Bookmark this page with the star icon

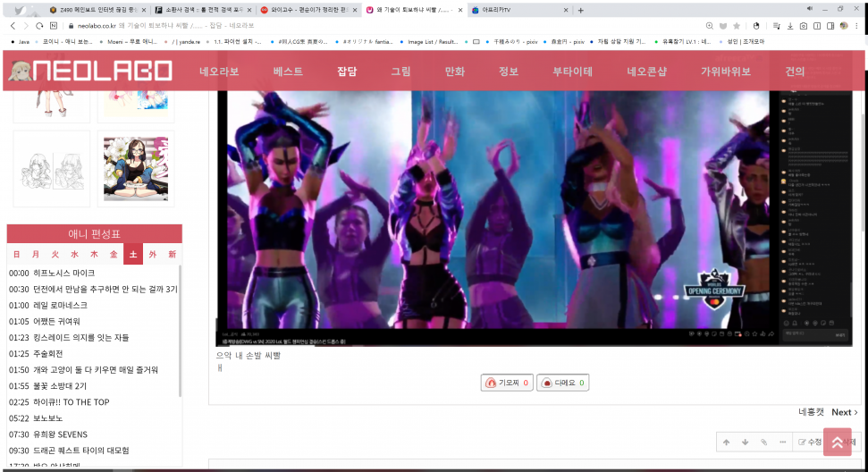(737, 26)
